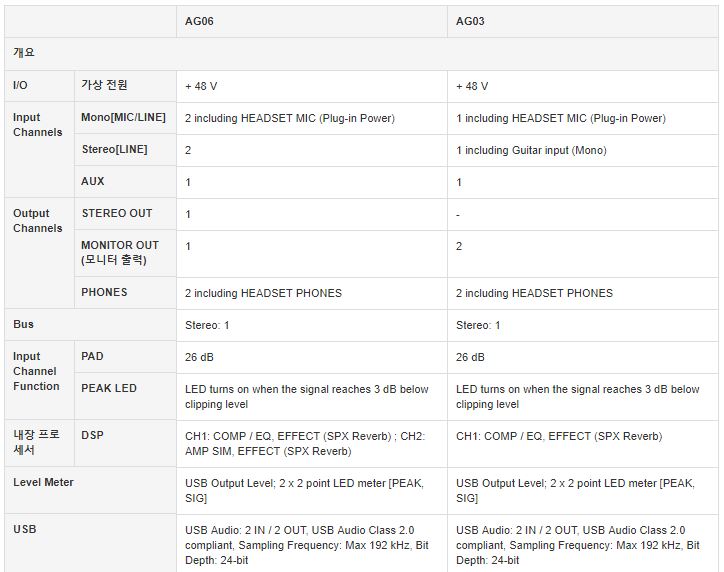Click the Bus row label

(23, 324)
